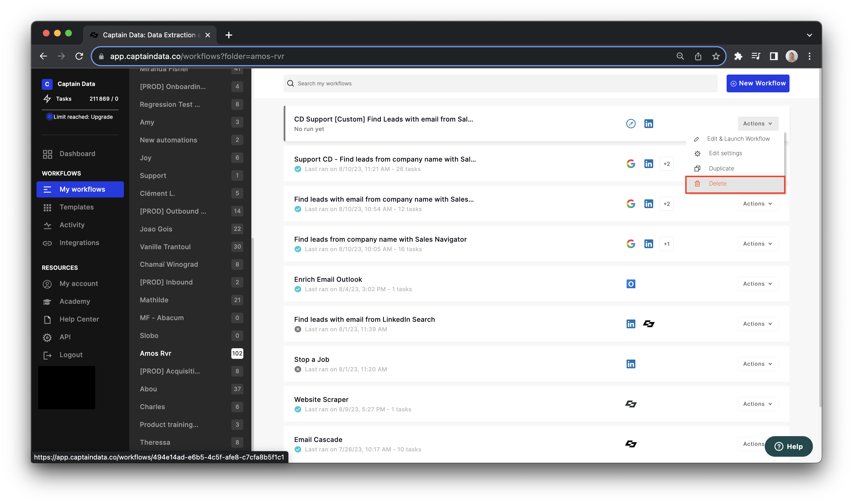Click the browser back arrow
This screenshot has width=853, height=504.
[x=43, y=56]
